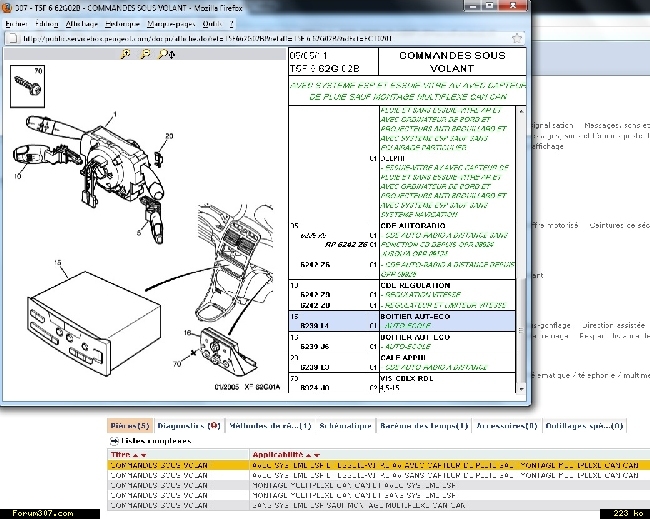Open the Édition menu

(x=46, y=24)
